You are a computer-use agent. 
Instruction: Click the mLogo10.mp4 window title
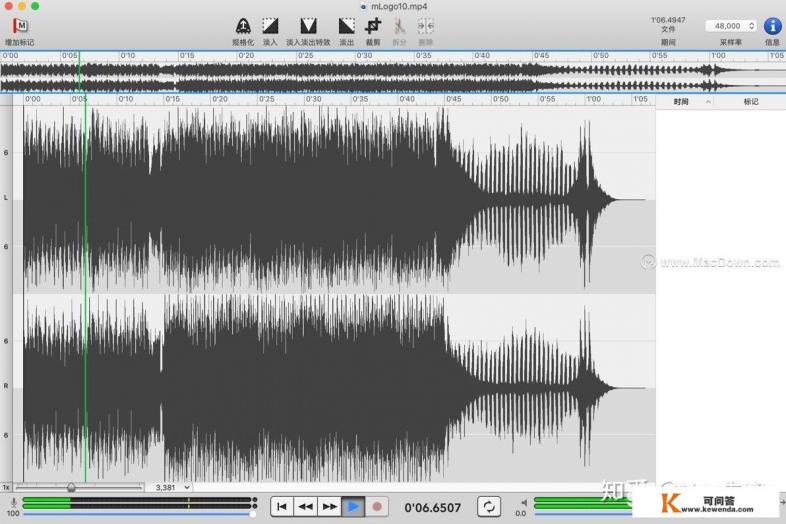pos(399,7)
